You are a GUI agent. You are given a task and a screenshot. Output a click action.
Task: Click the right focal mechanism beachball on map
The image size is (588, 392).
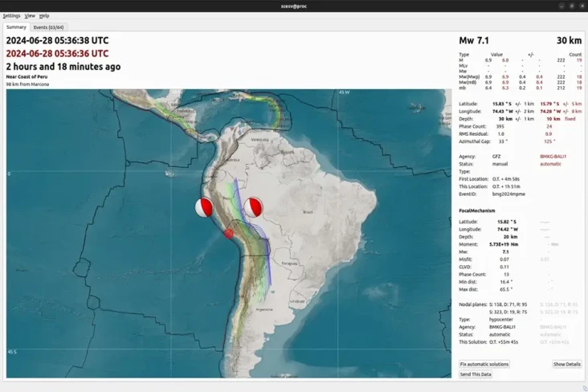pos(254,207)
